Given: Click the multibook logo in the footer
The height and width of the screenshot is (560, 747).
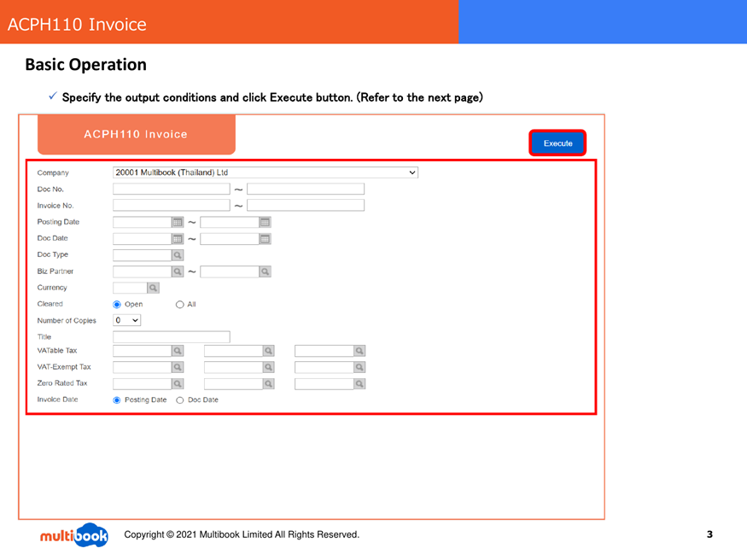Looking at the screenshot, I should click(x=73, y=535).
